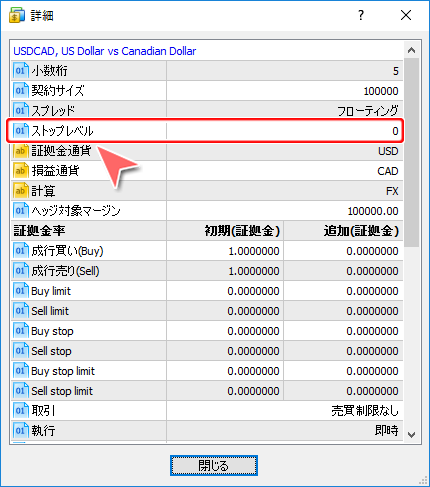The image size is (430, 487).
Task: Click the Buy limit row icon
Action: (21, 291)
